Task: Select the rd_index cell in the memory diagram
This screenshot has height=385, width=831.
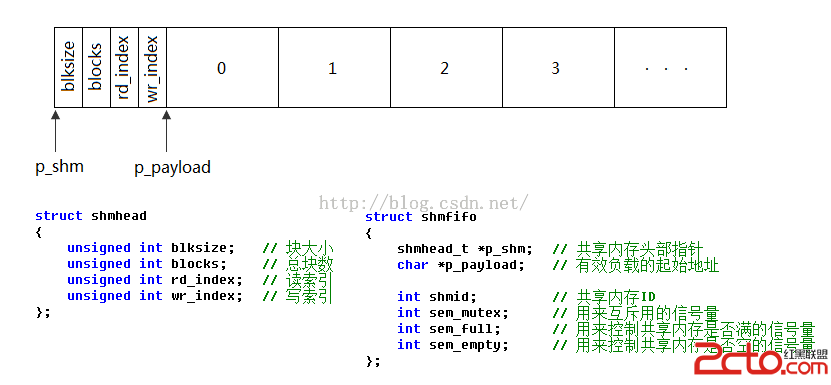Action: 125,67
